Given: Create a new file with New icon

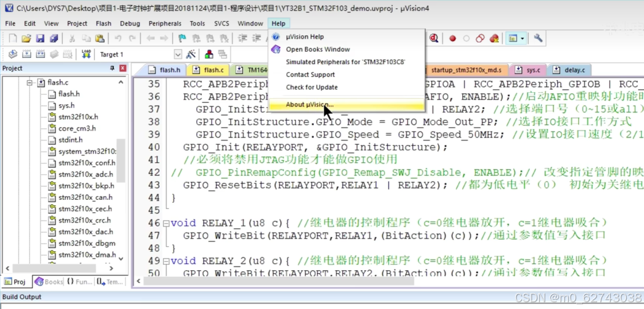Looking at the screenshot, I should (x=13, y=38).
